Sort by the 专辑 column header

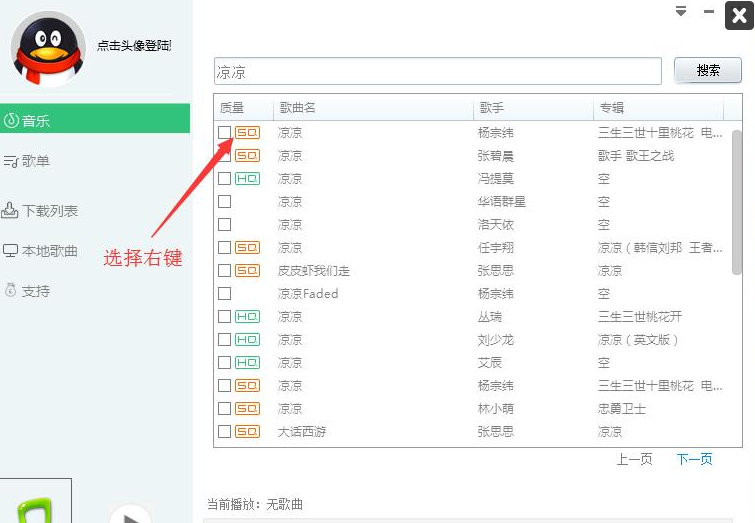pyautogui.click(x=658, y=107)
